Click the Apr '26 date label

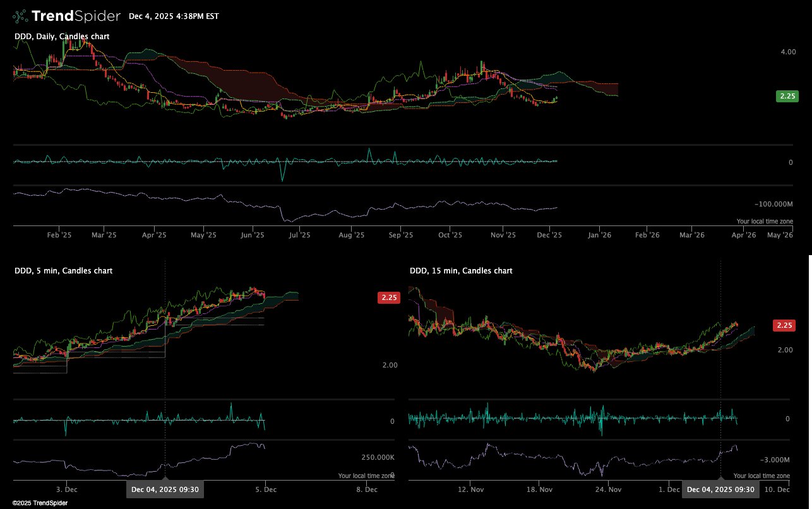pos(744,235)
